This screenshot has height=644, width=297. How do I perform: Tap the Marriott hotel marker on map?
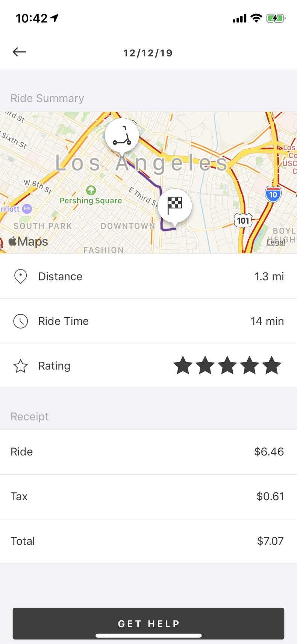(x=27, y=209)
